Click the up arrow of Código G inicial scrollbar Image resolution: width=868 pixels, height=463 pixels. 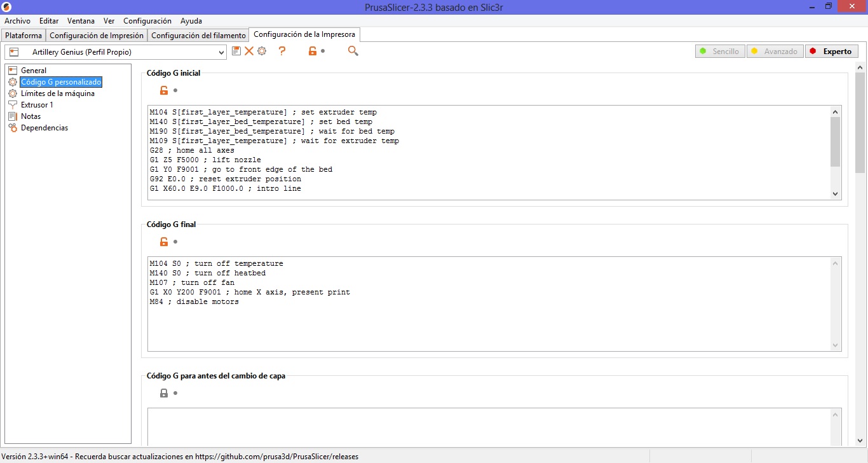tap(836, 111)
